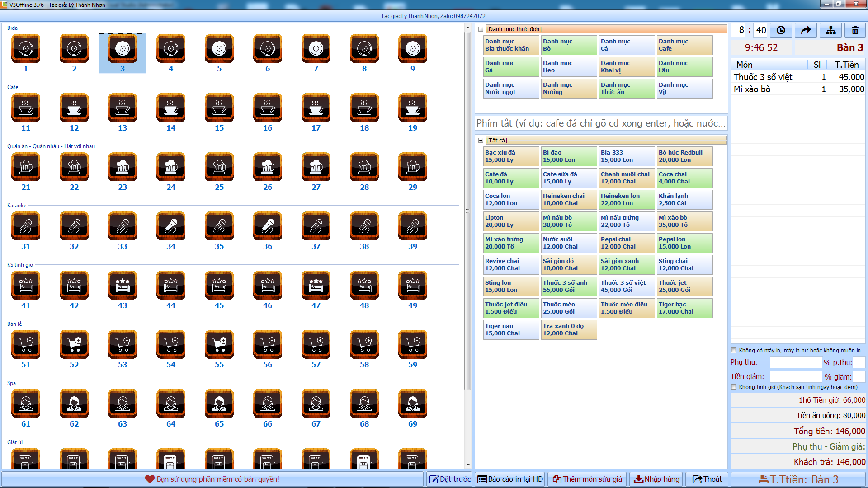Collapse Tất cả menu section
The width and height of the screenshot is (868, 488).
click(x=481, y=140)
